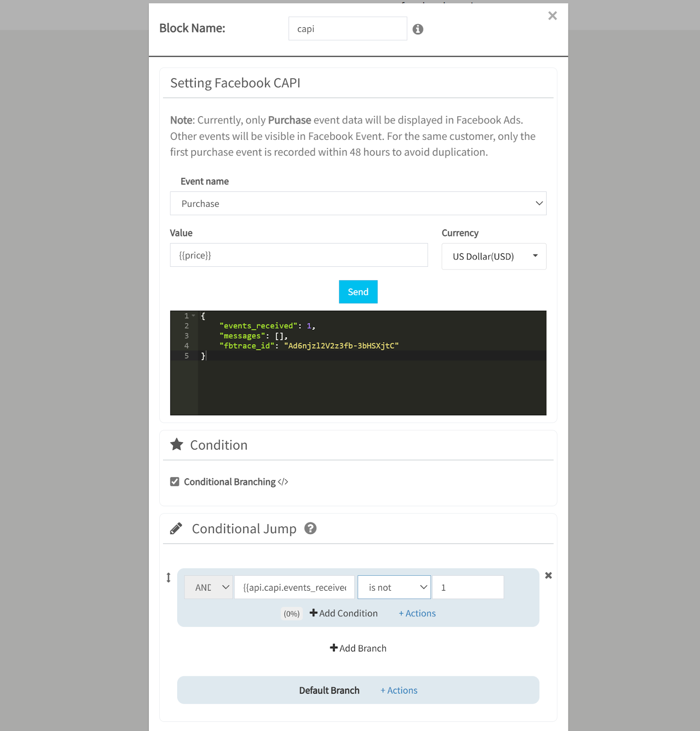Click the (0%) percentage badge
This screenshot has height=731, width=700.
(292, 614)
